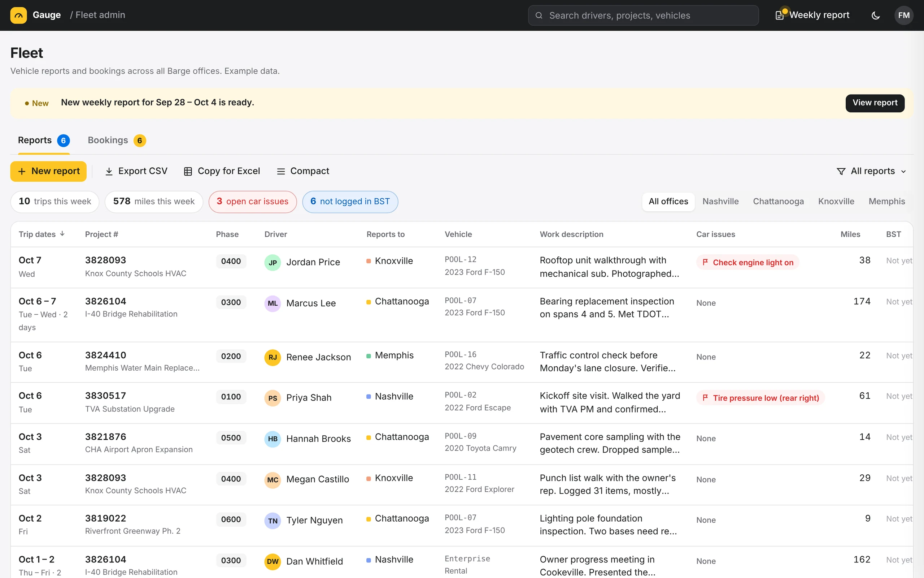Filter by Nashville office

tap(720, 202)
